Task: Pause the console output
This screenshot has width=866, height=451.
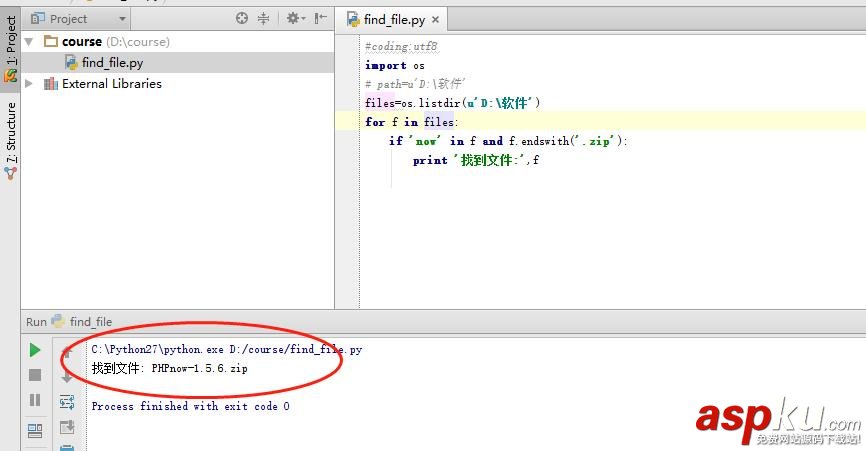Action: (35, 400)
